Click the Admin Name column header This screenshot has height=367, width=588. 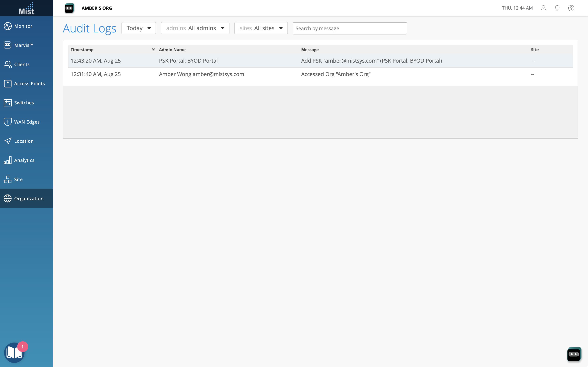(x=172, y=50)
